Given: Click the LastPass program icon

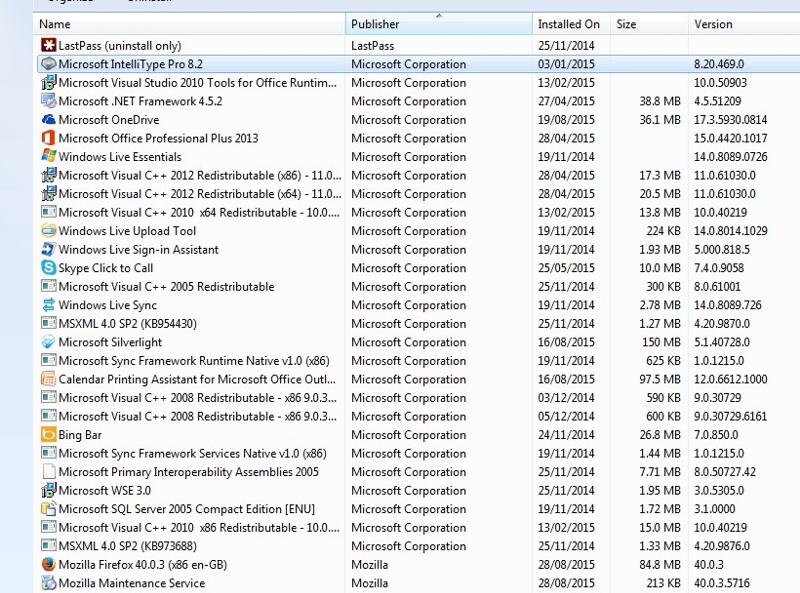Looking at the screenshot, I should [48, 46].
